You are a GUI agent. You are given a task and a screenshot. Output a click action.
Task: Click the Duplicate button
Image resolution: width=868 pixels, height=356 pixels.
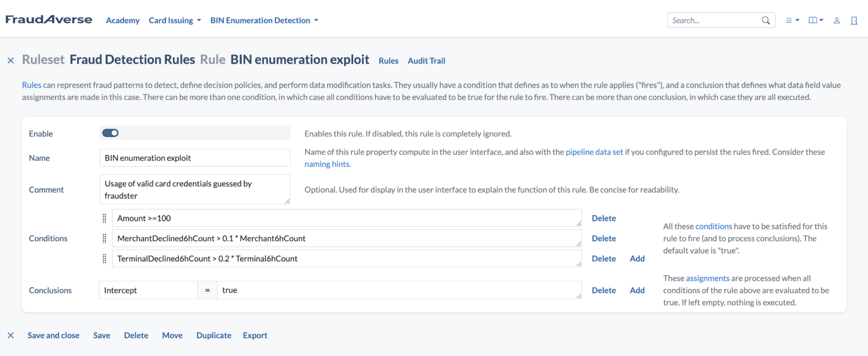[x=214, y=335]
